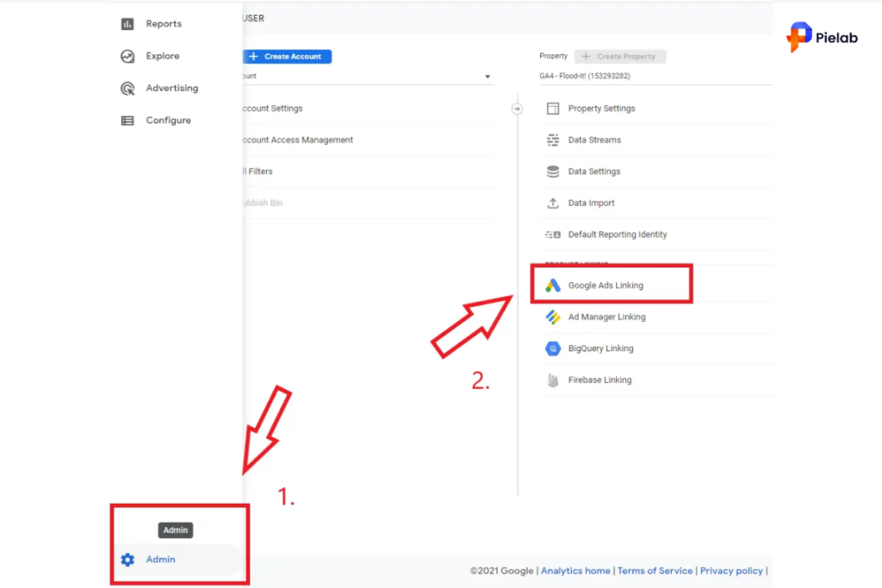
Task: Click the Admin gear icon
Action: [x=127, y=560]
